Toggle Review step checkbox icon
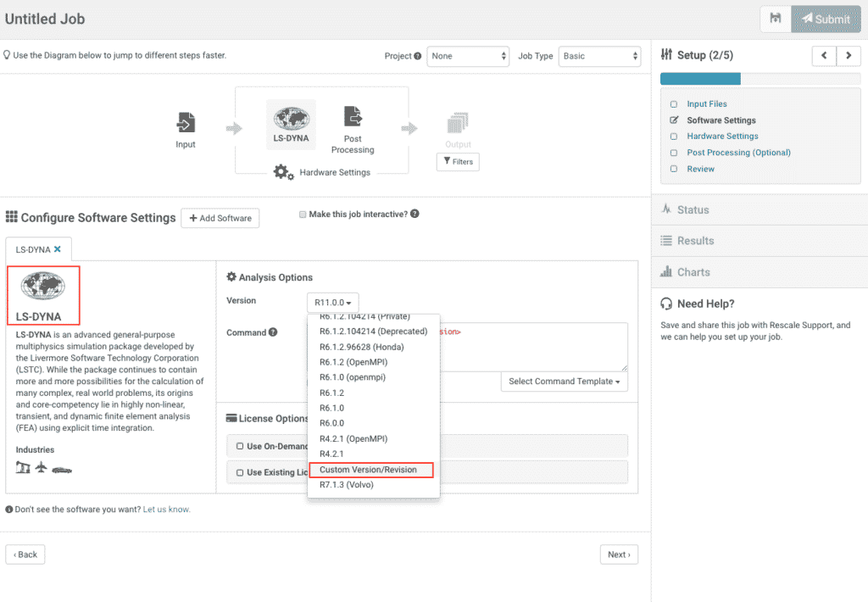 pos(674,169)
